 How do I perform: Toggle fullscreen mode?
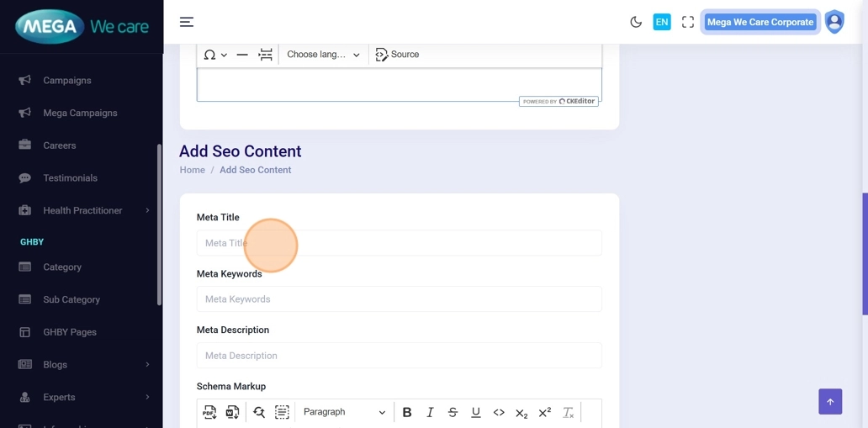[687, 22]
